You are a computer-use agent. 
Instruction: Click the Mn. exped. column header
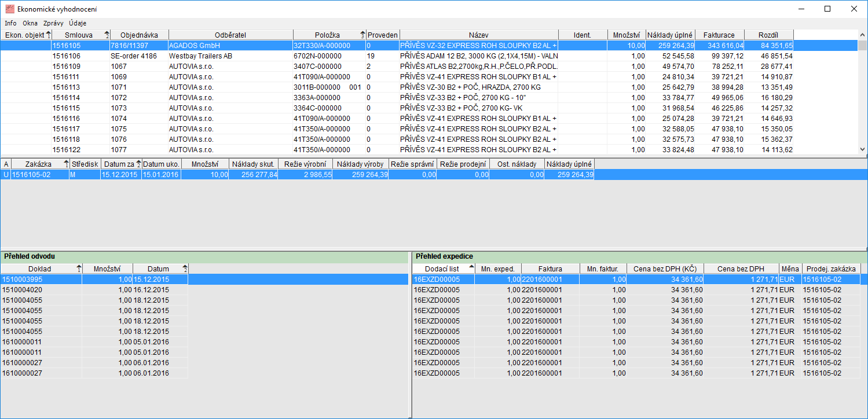498,269
